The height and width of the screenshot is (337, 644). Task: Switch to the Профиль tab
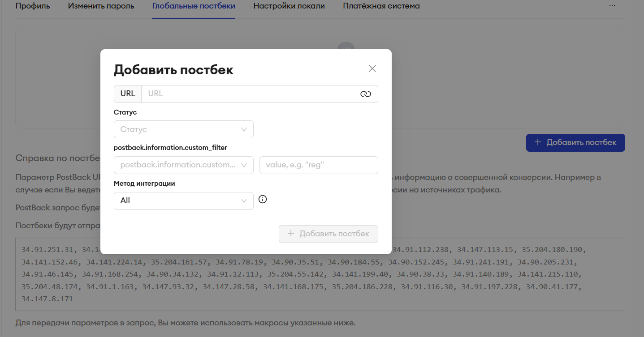tap(33, 6)
